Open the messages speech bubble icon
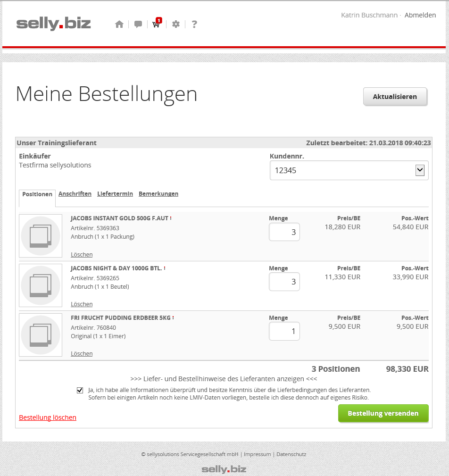 tap(138, 25)
